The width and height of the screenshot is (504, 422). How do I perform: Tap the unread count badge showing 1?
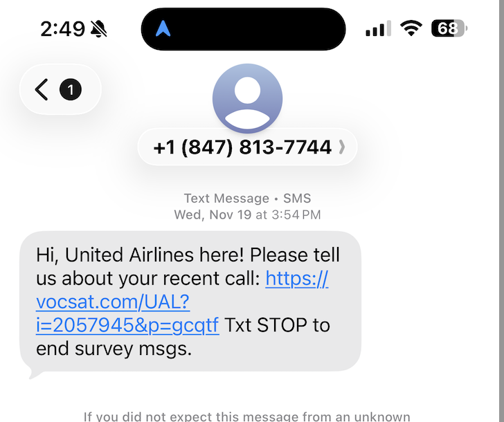coord(71,89)
